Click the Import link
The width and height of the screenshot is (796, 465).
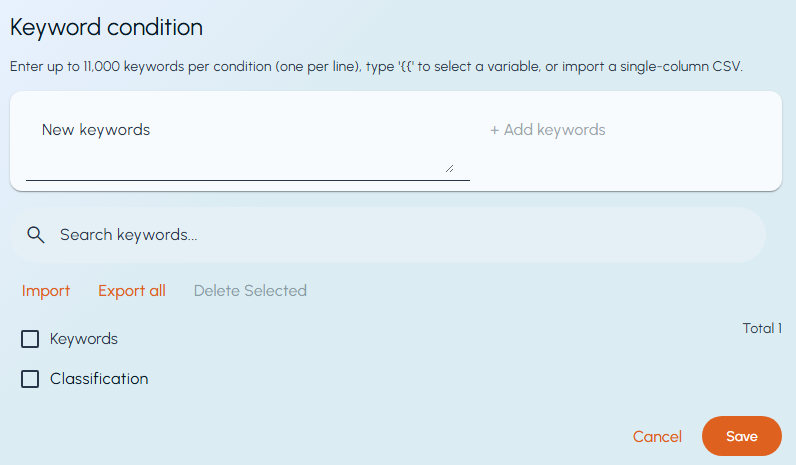46,291
